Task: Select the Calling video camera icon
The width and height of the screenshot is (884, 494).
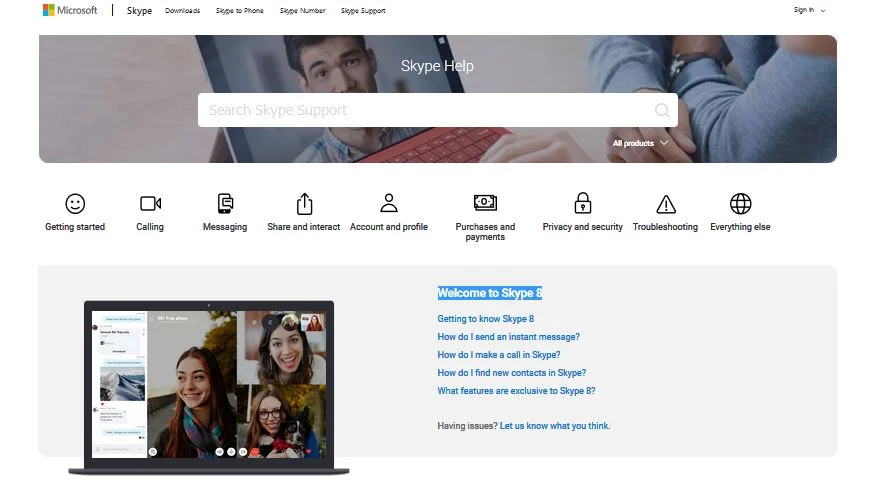Action: [151, 204]
